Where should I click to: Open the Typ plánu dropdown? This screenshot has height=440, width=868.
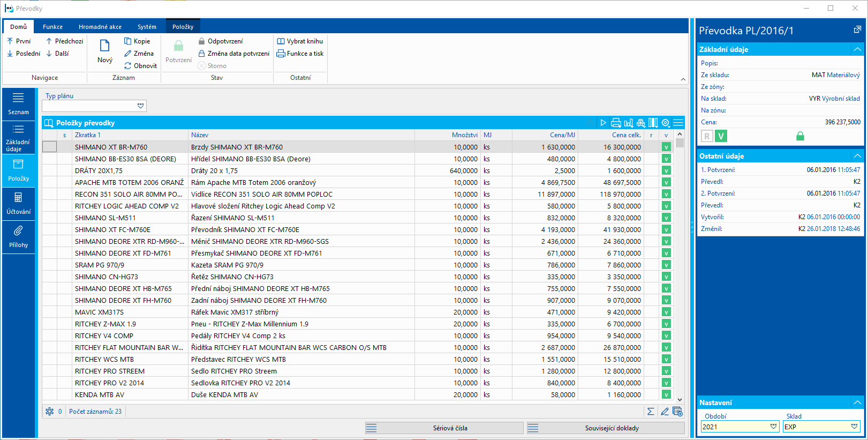point(140,106)
